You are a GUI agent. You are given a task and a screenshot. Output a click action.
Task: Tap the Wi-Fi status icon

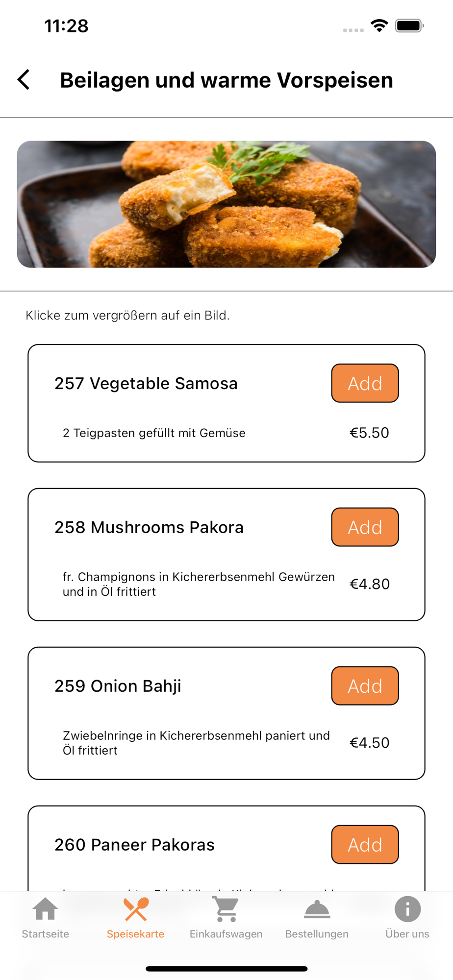tap(379, 25)
